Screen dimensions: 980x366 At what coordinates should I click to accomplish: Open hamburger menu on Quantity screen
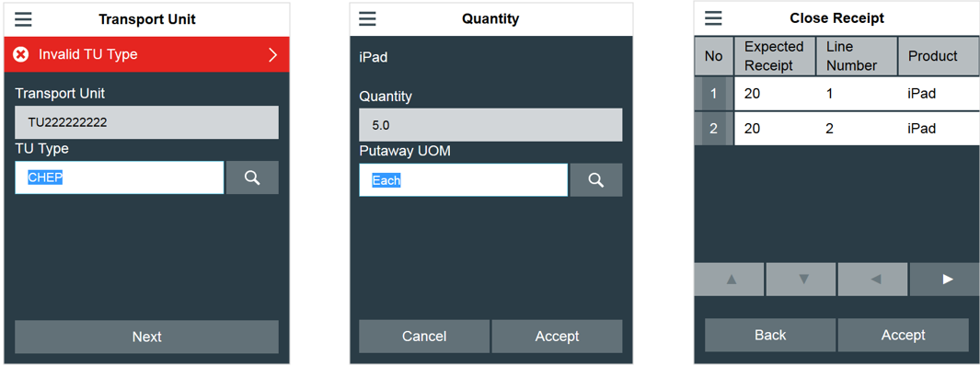coord(367,19)
